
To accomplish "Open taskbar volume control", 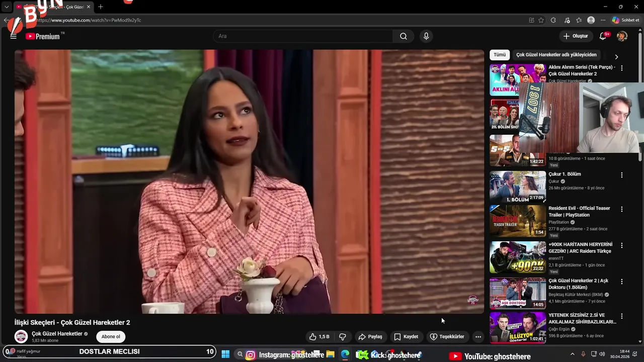I will [603, 354].
